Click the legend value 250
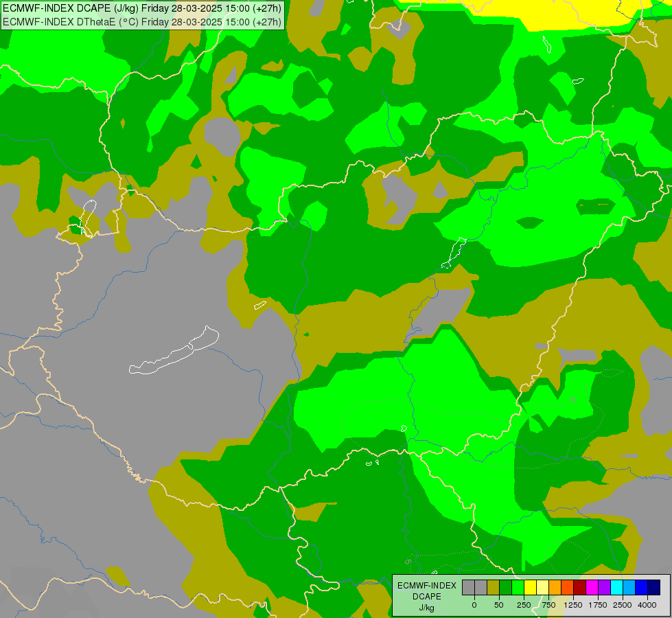The width and height of the screenshot is (672, 618). pos(524,605)
